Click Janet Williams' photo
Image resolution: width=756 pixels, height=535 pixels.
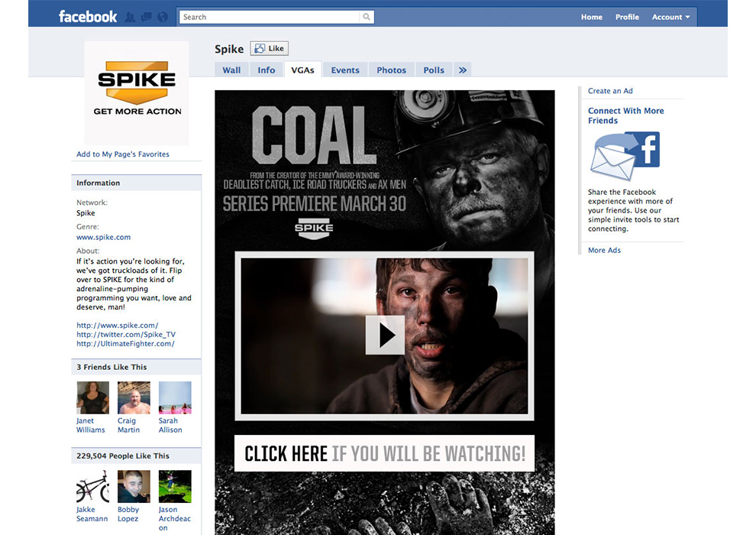coord(92,397)
